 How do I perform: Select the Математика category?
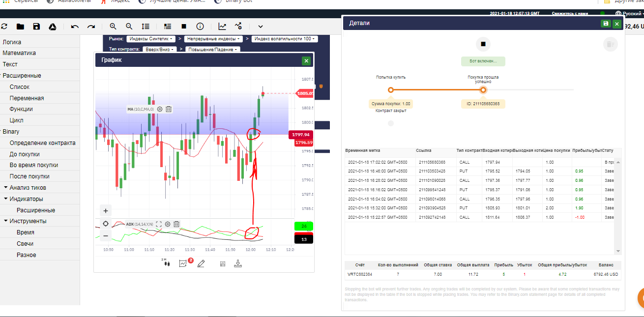click(x=40, y=53)
